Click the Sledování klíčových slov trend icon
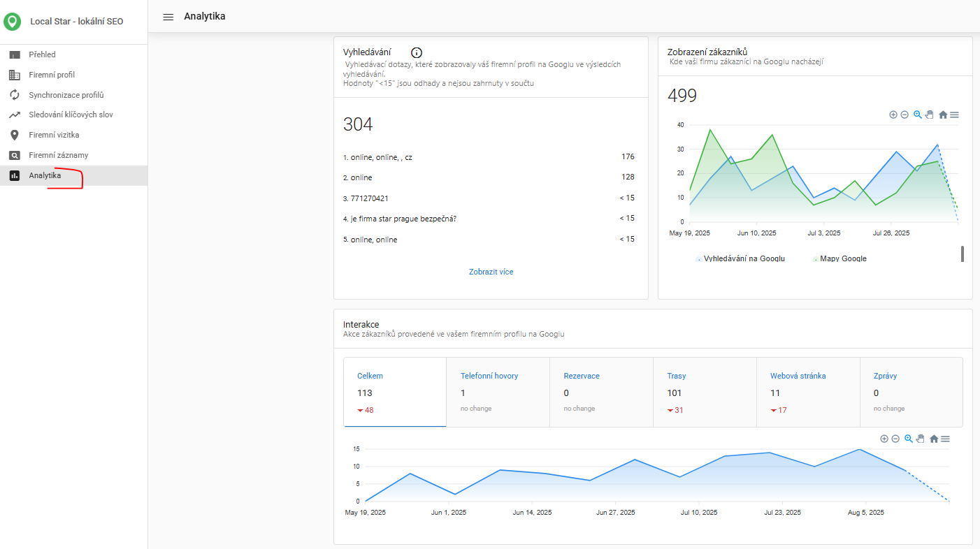This screenshot has width=980, height=549. click(15, 115)
